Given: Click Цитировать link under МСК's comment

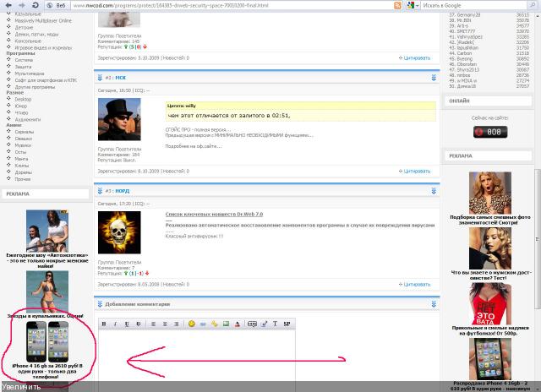Looking at the screenshot, I should pyautogui.click(x=417, y=171).
